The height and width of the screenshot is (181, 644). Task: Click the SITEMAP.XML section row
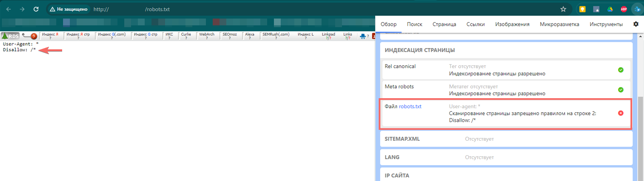point(506,139)
